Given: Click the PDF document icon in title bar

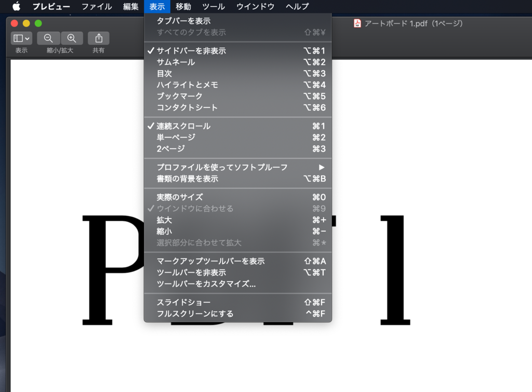Looking at the screenshot, I should point(357,23).
